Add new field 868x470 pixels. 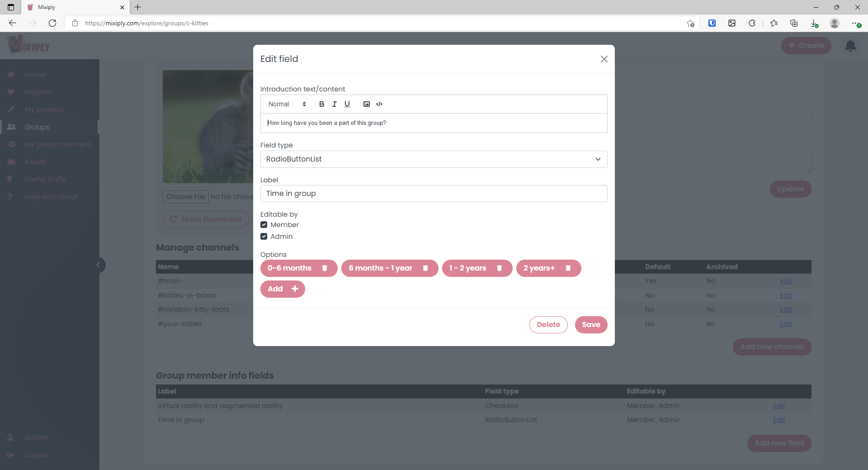point(779,443)
